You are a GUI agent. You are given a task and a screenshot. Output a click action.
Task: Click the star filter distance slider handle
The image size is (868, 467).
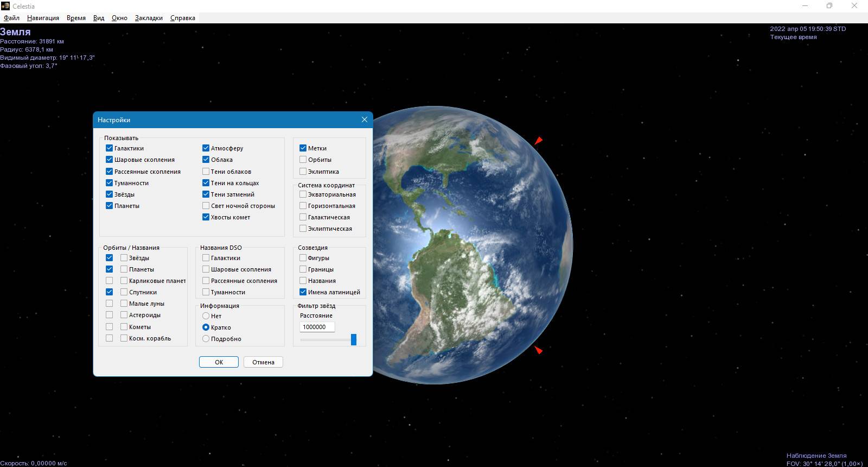[354, 339]
